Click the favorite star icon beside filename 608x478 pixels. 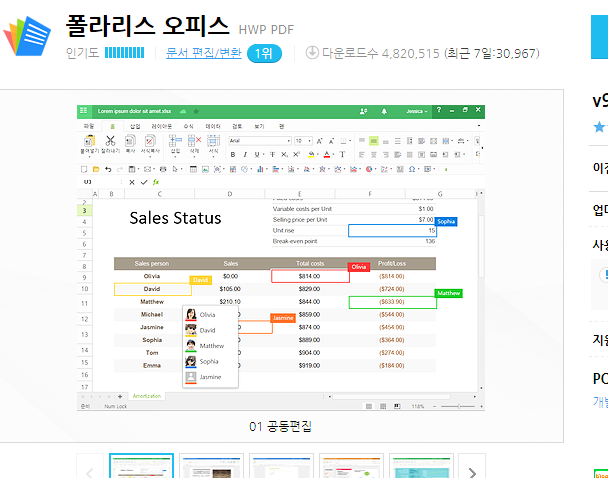196,111
